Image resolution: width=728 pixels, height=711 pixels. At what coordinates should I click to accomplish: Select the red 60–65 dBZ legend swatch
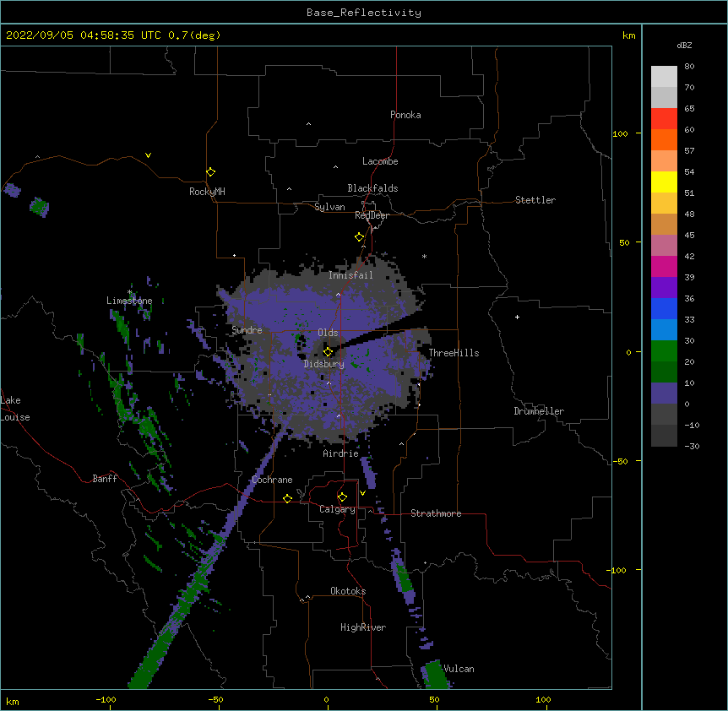(664, 118)
